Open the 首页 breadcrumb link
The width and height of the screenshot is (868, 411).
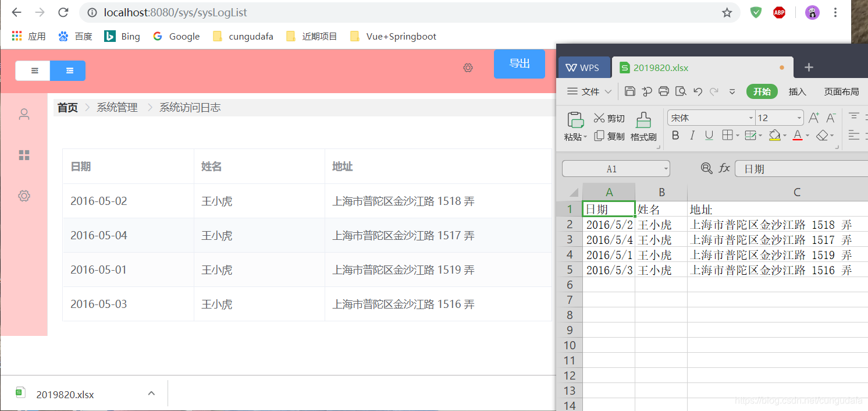67,107
